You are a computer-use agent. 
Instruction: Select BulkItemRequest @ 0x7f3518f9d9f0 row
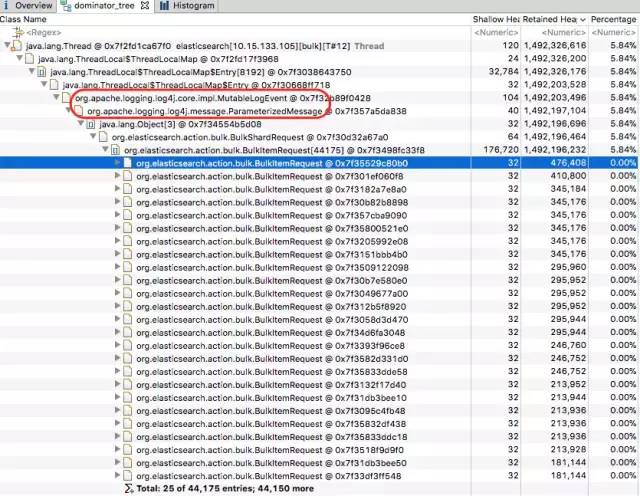[x=320, y=450]
